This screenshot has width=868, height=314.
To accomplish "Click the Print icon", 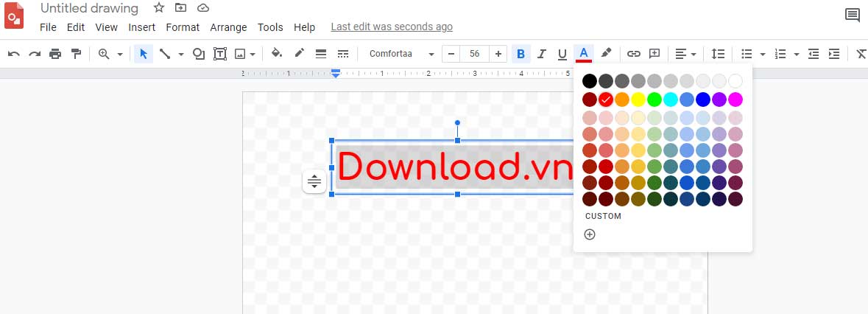I will click(54, 54).
